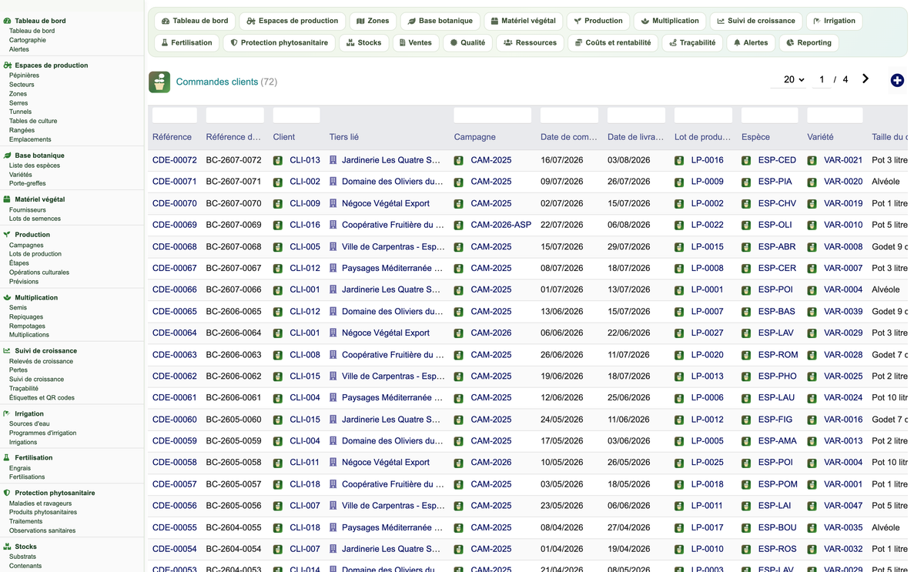Click Production sidebar sprout icon
Image resolution: width=924 pixels, height=572 pixels.
point(7,235)
